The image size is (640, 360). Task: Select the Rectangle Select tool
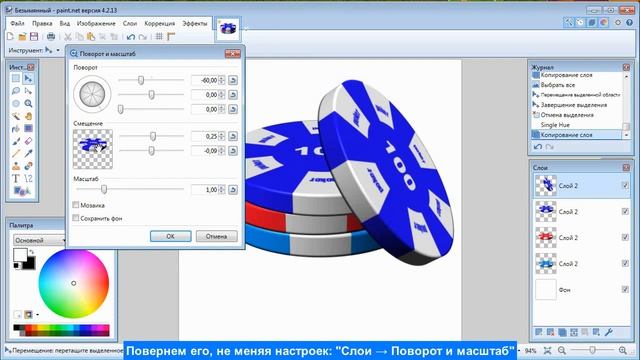(x=16, y=78)
